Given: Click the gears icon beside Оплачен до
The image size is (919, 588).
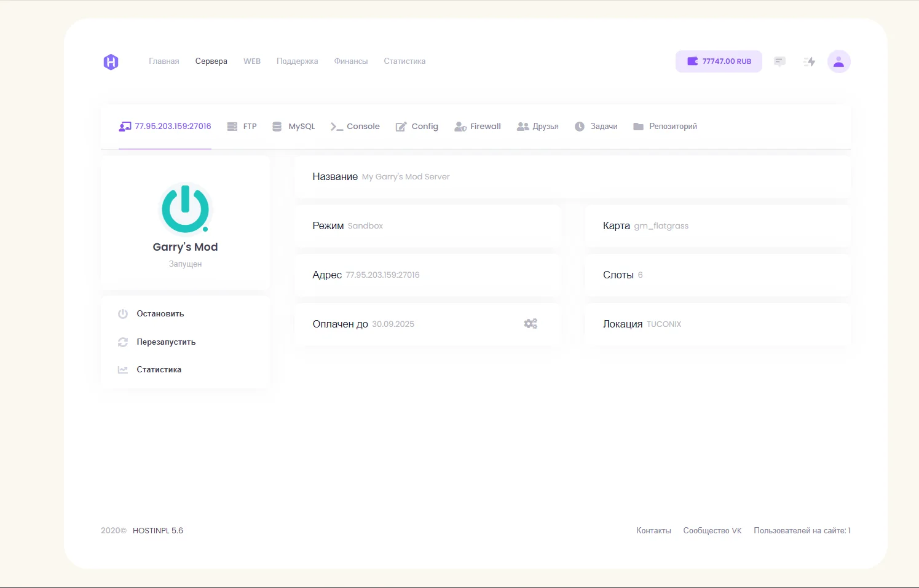Looking at the screenshot, I should [x=530, y=324].
